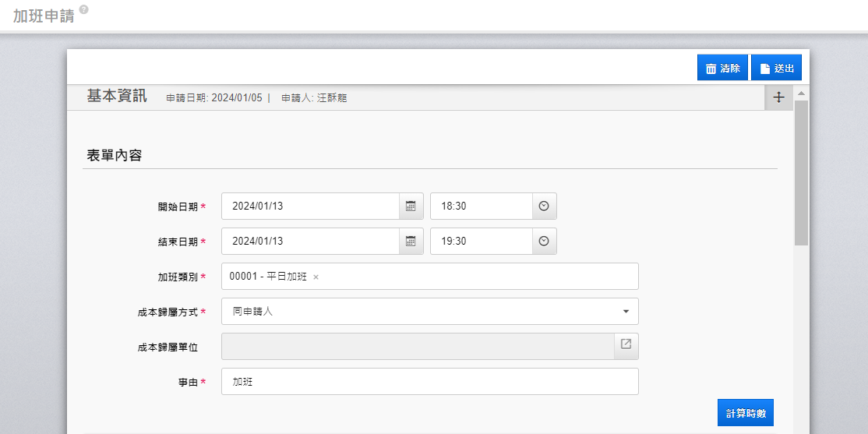Click the end time field showing 19:30
This screenshot has width=868, height=434.
click(482, 242)
